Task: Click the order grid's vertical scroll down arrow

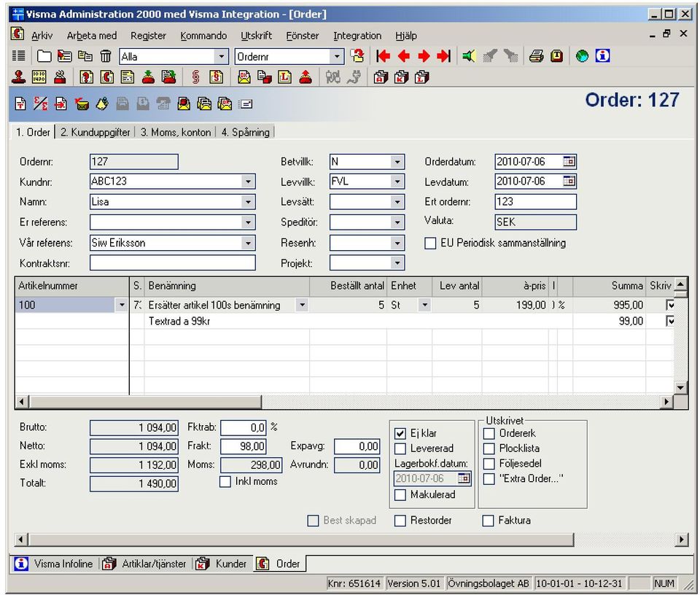Action: click(680, 387)
